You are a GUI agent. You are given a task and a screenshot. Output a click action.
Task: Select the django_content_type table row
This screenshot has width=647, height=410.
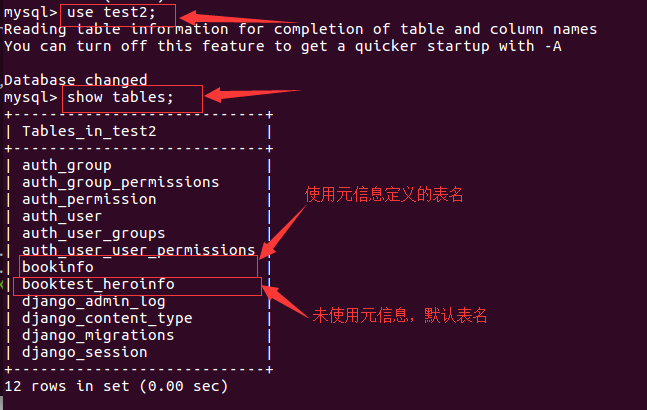pos(106,318)
